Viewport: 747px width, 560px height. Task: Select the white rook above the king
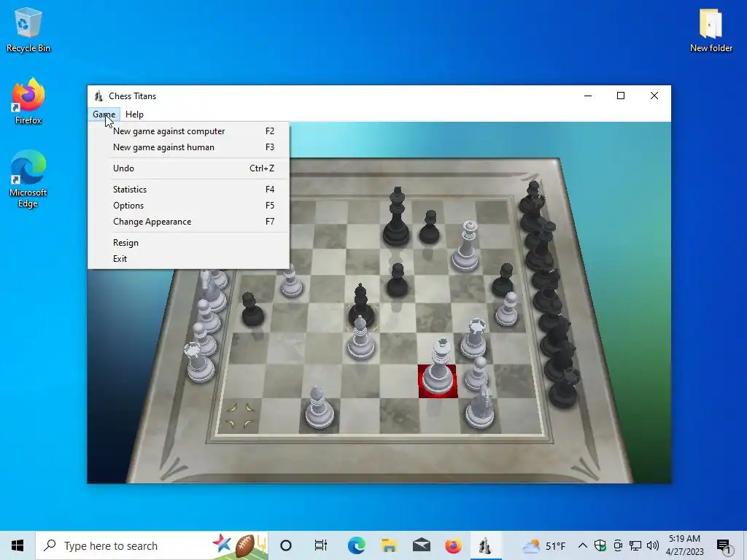474,339
